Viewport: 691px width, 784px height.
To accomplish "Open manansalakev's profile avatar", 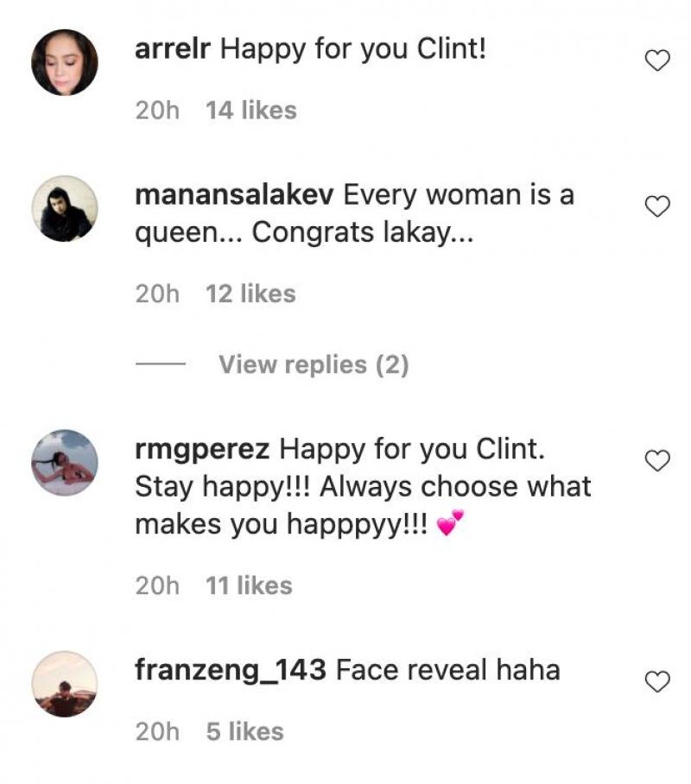I will (x=65, y=208).
